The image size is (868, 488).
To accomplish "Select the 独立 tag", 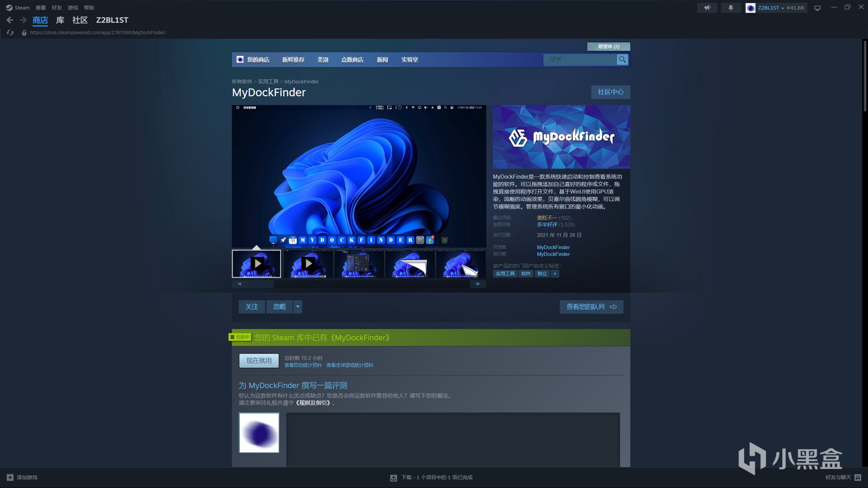I will pos(542,274).
